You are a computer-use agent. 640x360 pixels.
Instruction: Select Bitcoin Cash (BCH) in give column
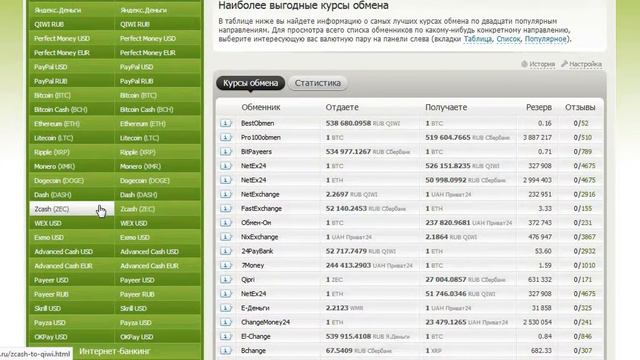[72, 109]
